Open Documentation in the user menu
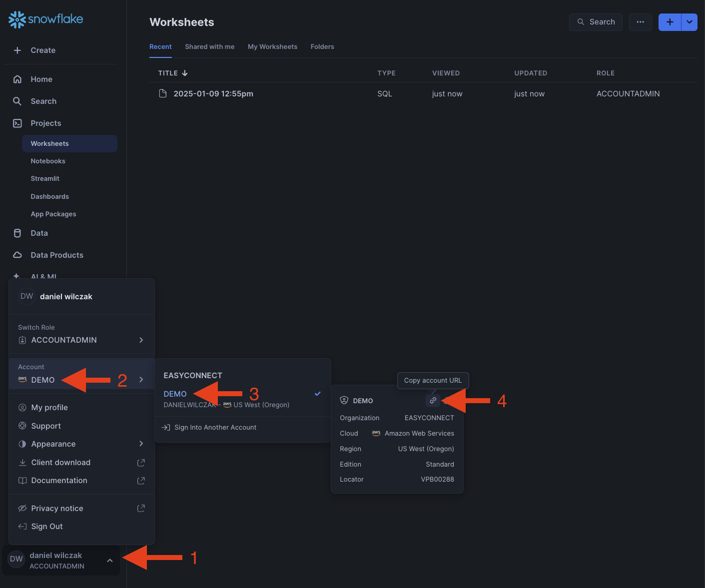Viewport: 705px width, 588px height. (x=59, y=481)
